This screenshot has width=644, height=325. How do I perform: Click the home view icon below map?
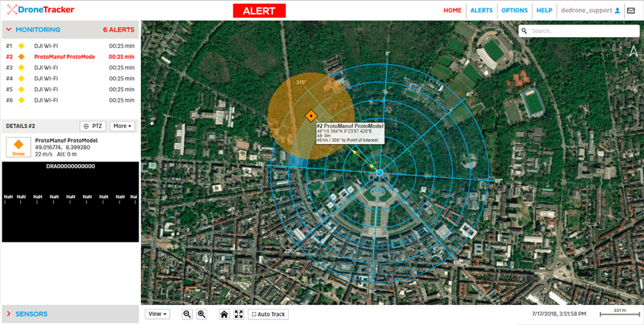(224, 314)
